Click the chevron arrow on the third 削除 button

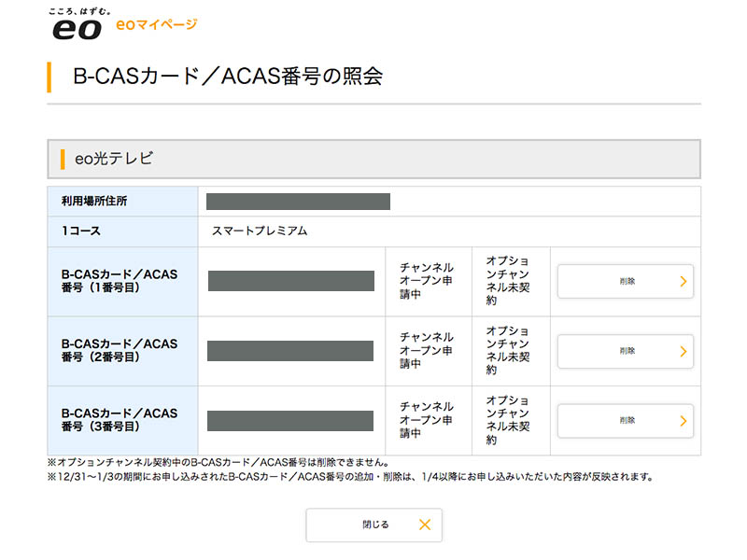684,420
